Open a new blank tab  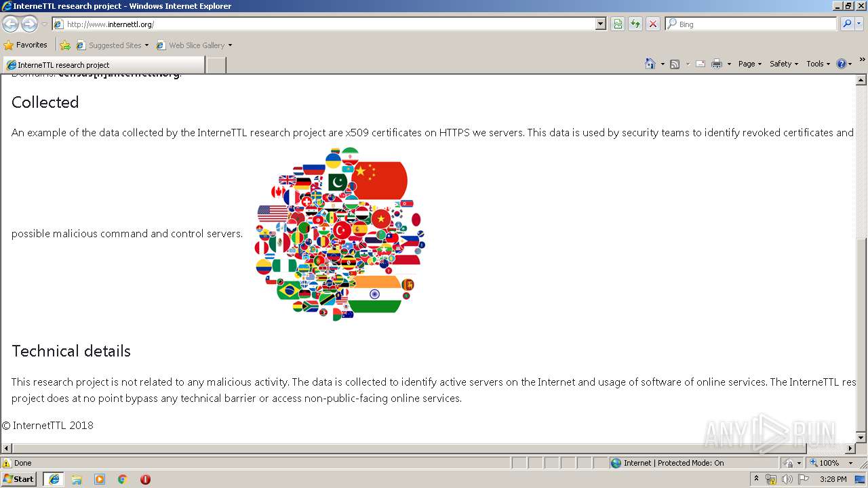coord(216,65)
